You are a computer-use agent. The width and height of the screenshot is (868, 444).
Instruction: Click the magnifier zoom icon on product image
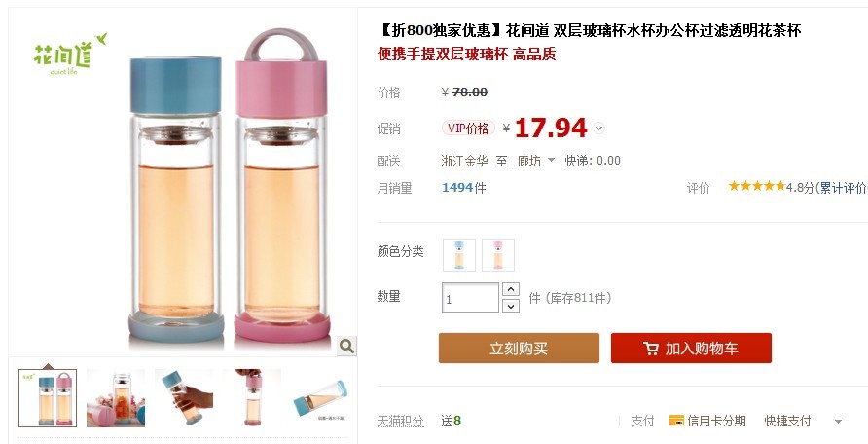[x=347, y=346]
